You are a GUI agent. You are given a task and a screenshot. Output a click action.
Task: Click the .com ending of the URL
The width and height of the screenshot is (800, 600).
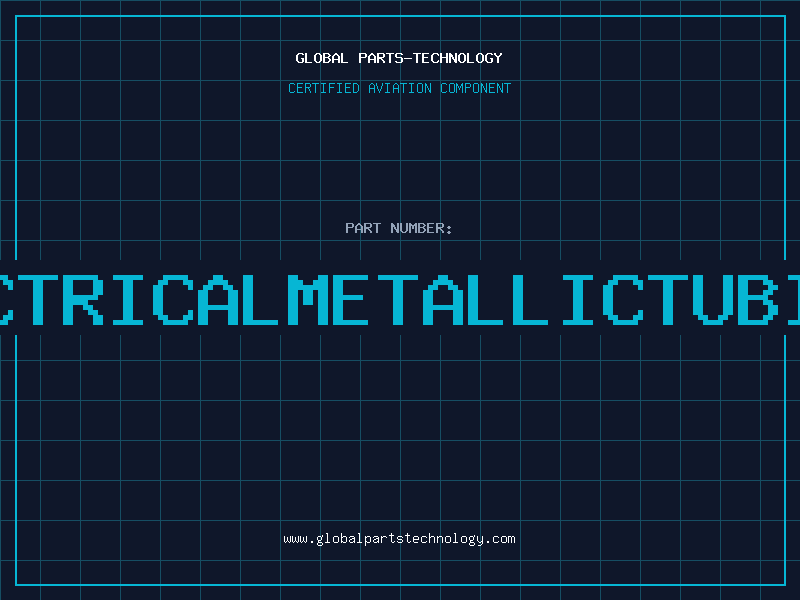click(x=500, y=539)
